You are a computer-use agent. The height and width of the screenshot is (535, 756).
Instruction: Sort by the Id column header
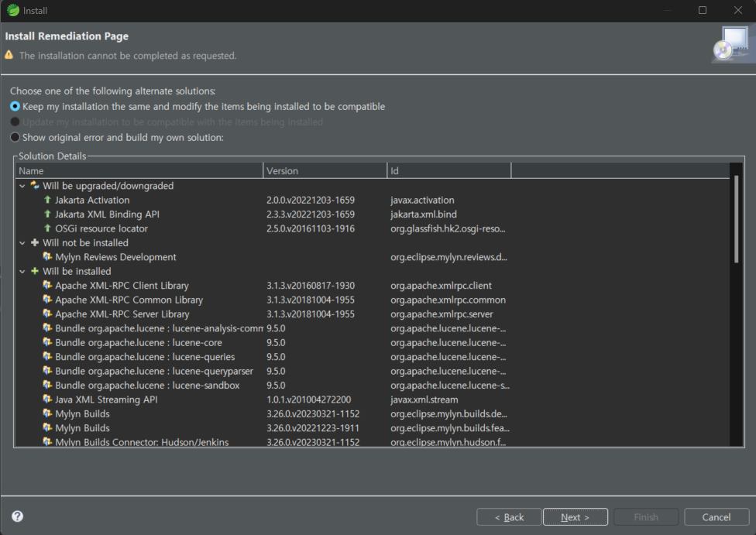click(449, 170)
